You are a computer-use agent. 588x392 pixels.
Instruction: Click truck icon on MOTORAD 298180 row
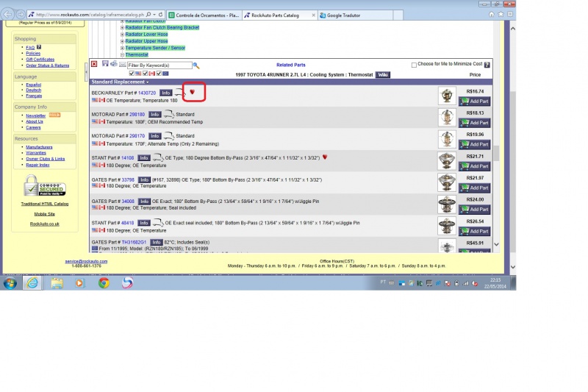point(169,114)
